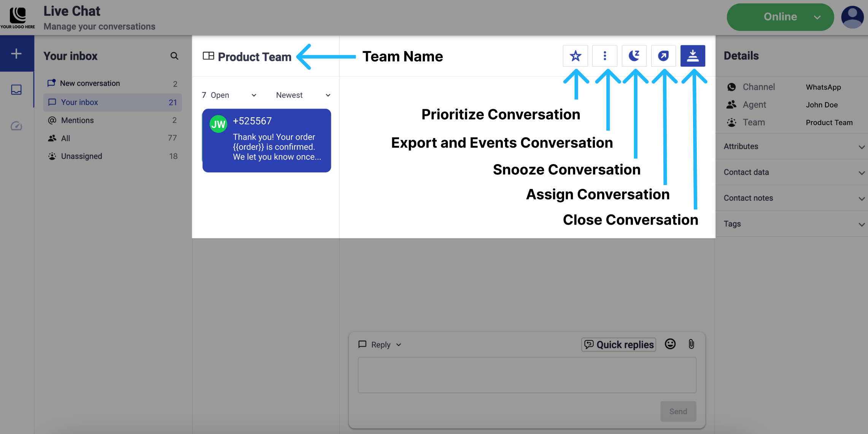Screen dimensions: 868x434
Task: Click the star prioritize conversation icon
Action: tap(575, 56)
